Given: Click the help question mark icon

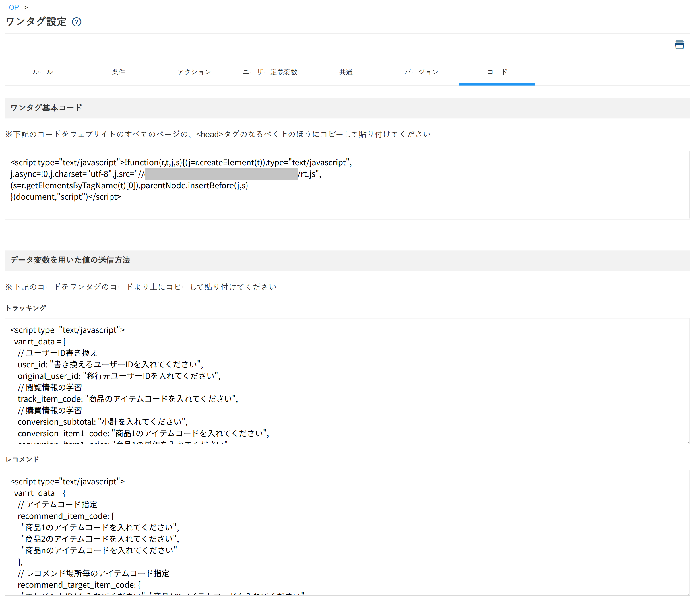Looking at the screenshot, I should 77,22.
